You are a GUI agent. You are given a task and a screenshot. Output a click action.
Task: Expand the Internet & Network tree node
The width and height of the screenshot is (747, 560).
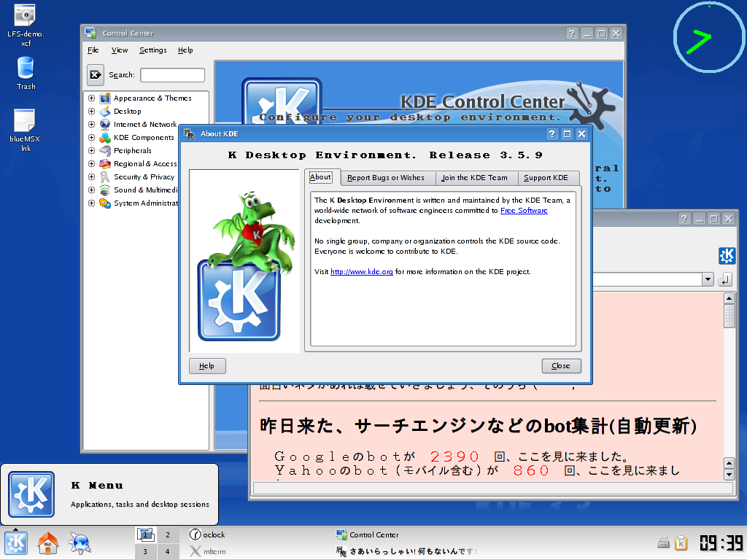(91, 124)
